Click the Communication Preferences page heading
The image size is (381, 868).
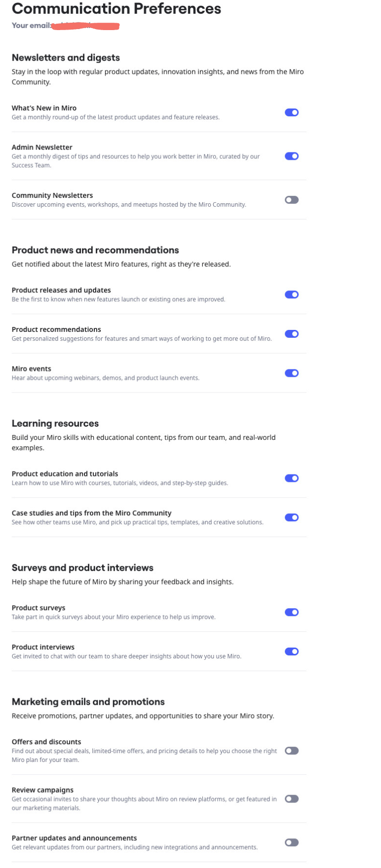[x=116, y=8]
